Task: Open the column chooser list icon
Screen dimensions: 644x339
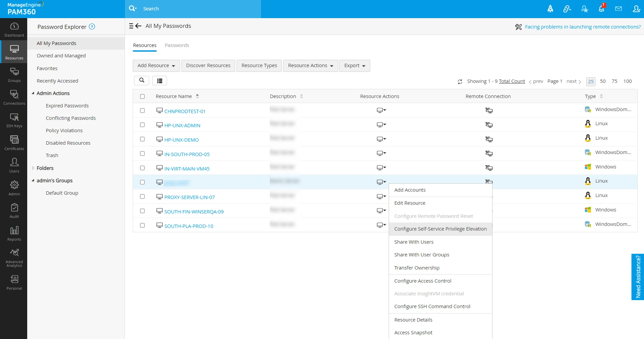Action: (160, 81)
